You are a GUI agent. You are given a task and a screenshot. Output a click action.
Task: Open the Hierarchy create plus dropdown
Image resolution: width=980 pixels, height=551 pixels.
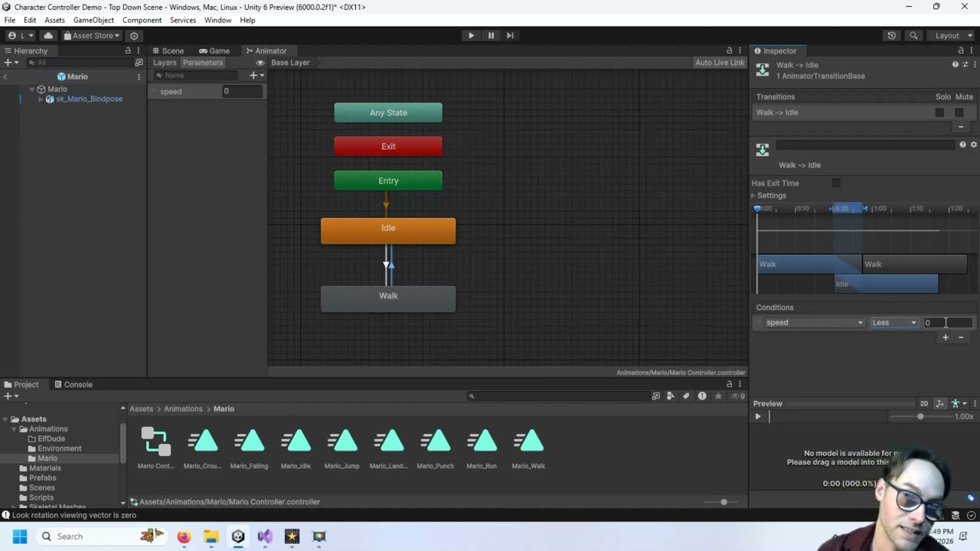coord(11,63)
